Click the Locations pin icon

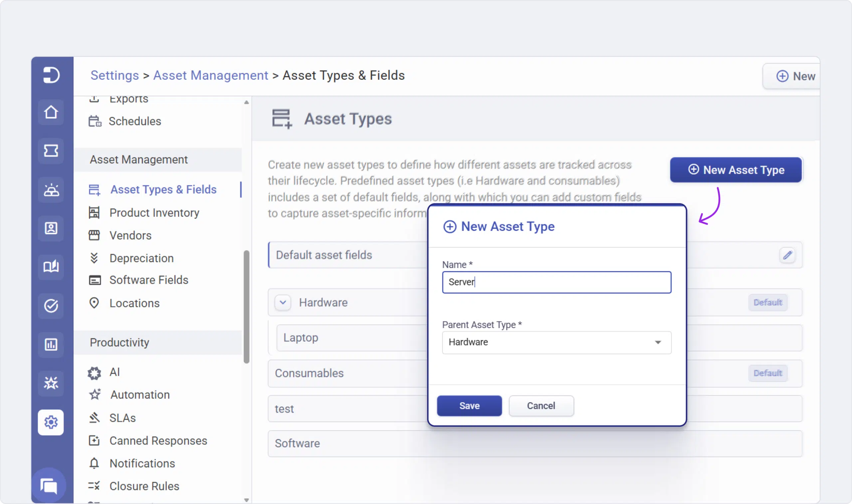[x=94, y=303]
